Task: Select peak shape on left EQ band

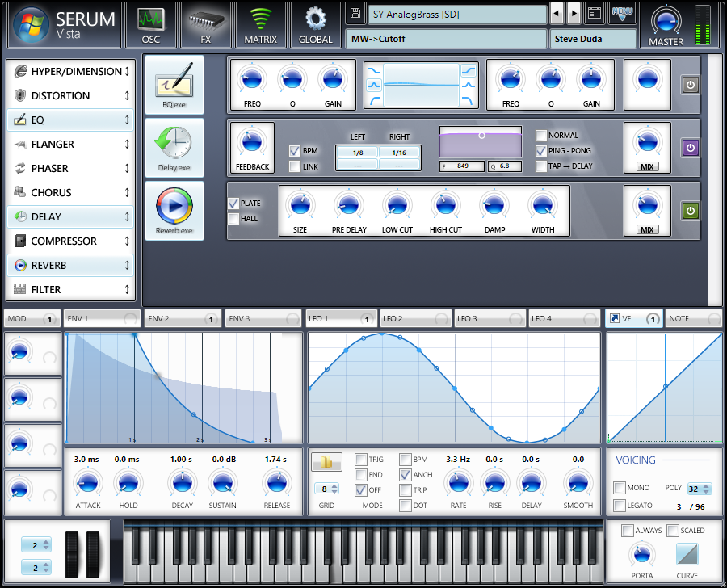Action: [374, 85]
